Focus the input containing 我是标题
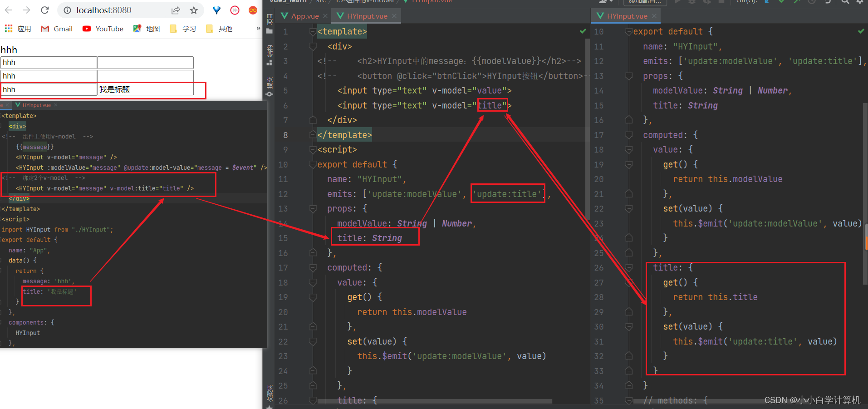Viewport: 868px width, 409px height. coord(145,89)
